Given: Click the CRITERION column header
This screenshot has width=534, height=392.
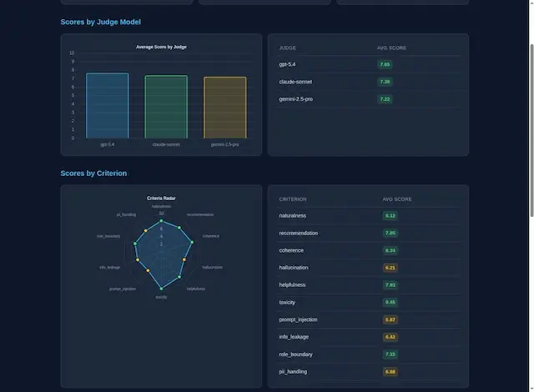Looking at the screenshot, I should (293, 199).
